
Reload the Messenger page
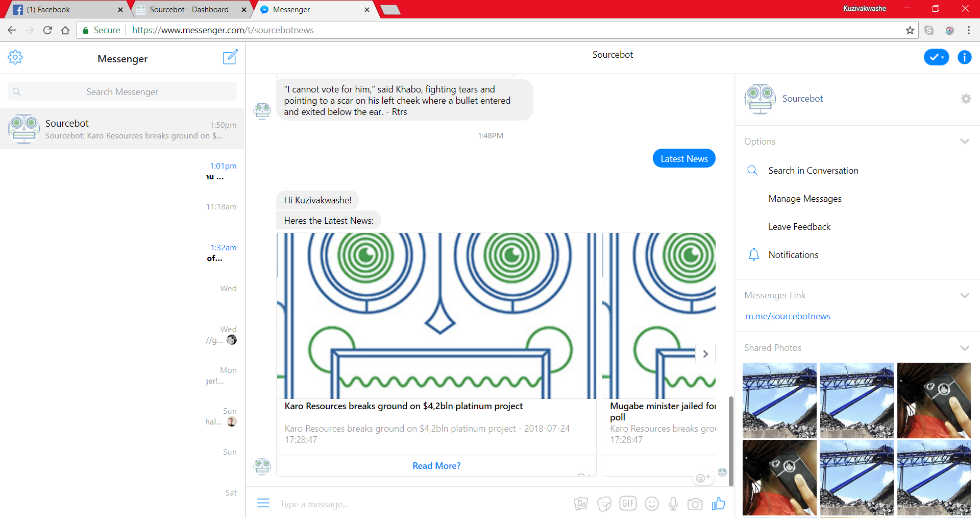47,30
